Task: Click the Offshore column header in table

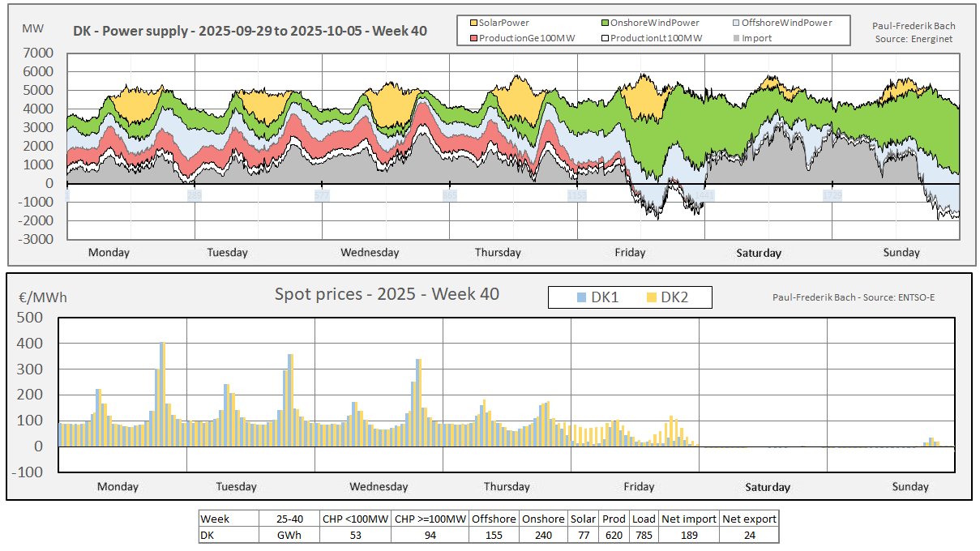Action: (x=494, y=519)
